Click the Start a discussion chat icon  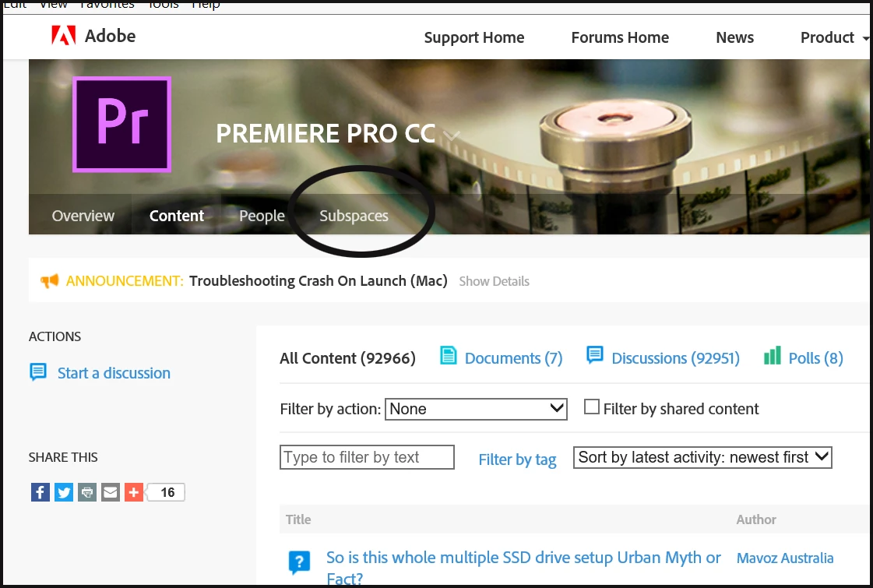pyautogui.click(x=38, y=372)
